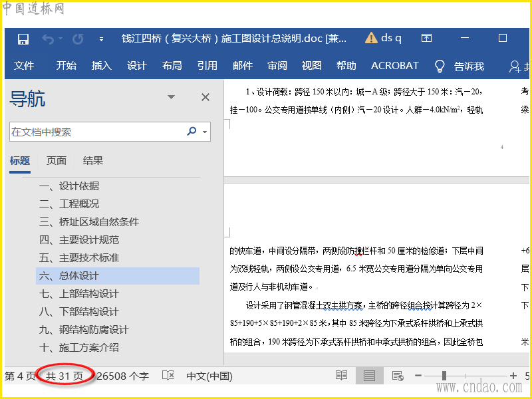The height and width of the screenshot is (399, 532).
Task: Open the 文件 menu
Action: tap(24, 65)
